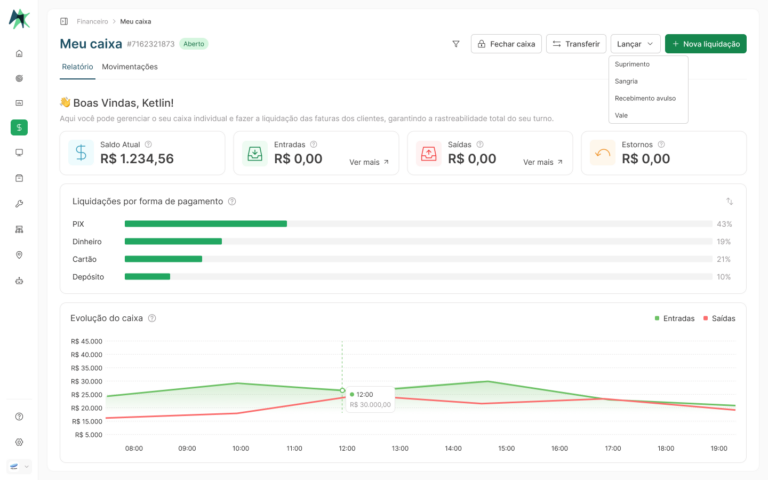Image resolution: width=768 pixels, height=480 pixels.
Task: Click the sort arrows icon in Liquidações
Action: point(729,201)
